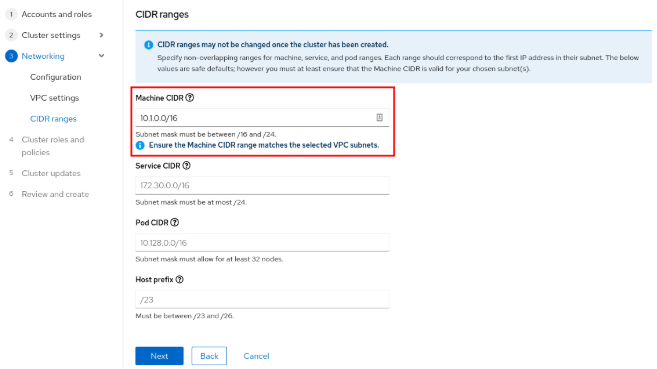Click the info icon in the blue alert banner
This screenshot has height=369, width=657.
pos(148,45)
